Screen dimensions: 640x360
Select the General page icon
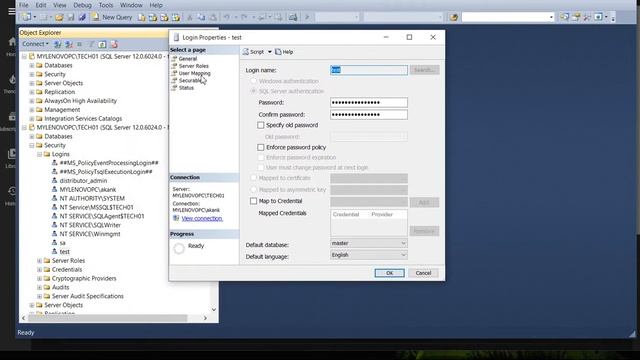(174, 59)
